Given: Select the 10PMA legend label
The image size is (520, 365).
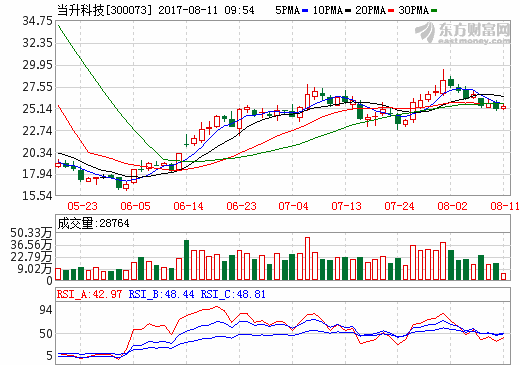Looking at the screenshot, I should pos(328,10).
